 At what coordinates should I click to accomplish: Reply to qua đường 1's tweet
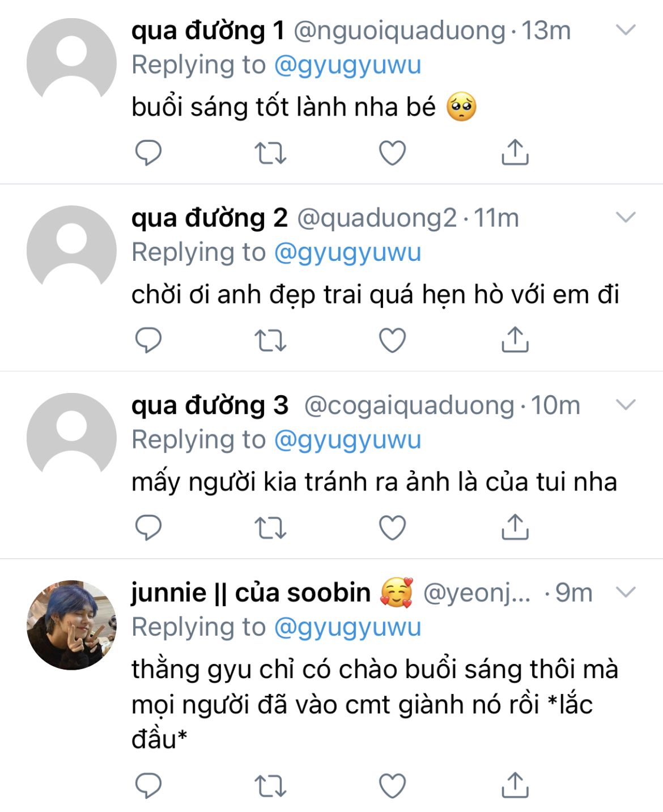[x=148, y=153]
